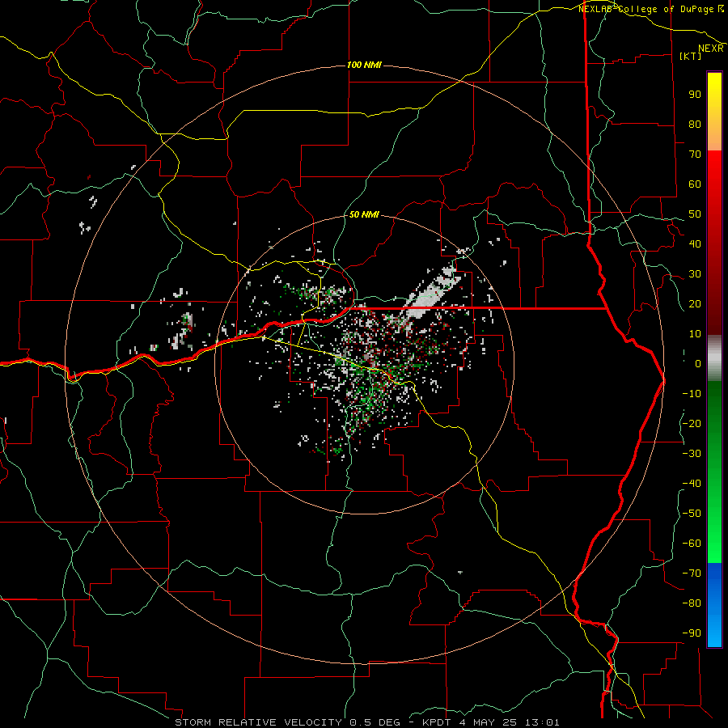Click the gray zero-velocity segment of the color bar

[x=714, y=358]
